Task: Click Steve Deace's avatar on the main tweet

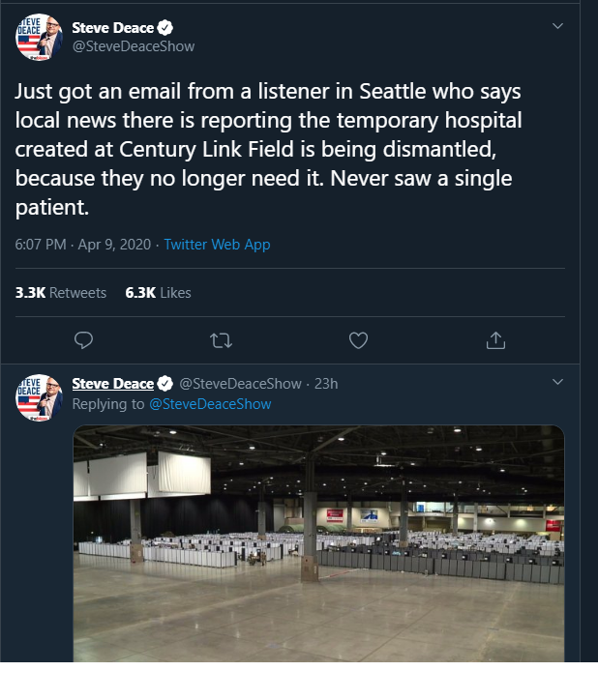Action: pos(39,38)
